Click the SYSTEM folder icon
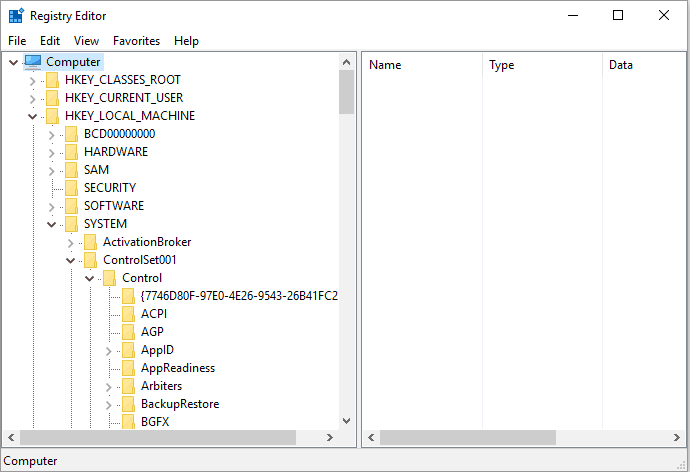This screenshot has height=472, width=690. coord(71,224)
